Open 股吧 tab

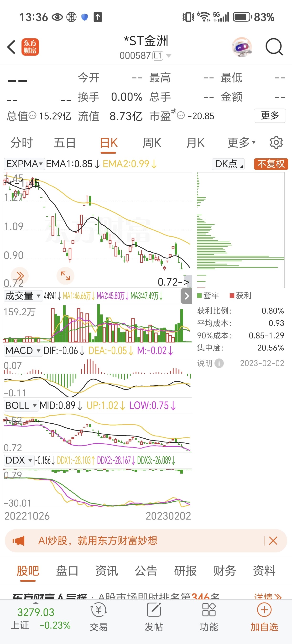pos(28,571)
